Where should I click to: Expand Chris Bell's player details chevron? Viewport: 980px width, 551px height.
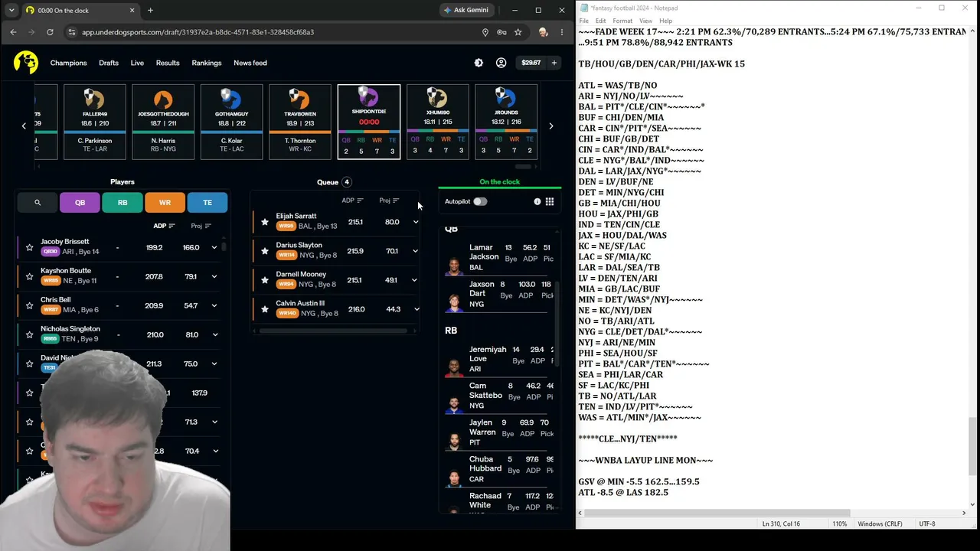point(214,305)
